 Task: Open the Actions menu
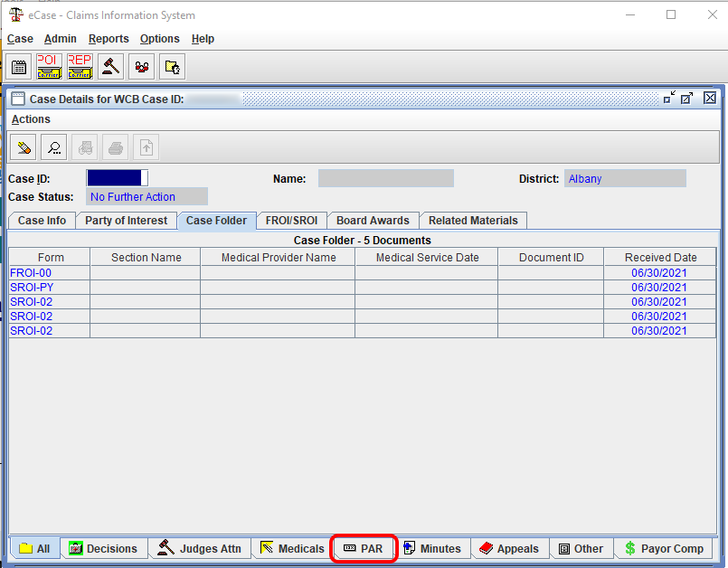[x=31, y=119]
